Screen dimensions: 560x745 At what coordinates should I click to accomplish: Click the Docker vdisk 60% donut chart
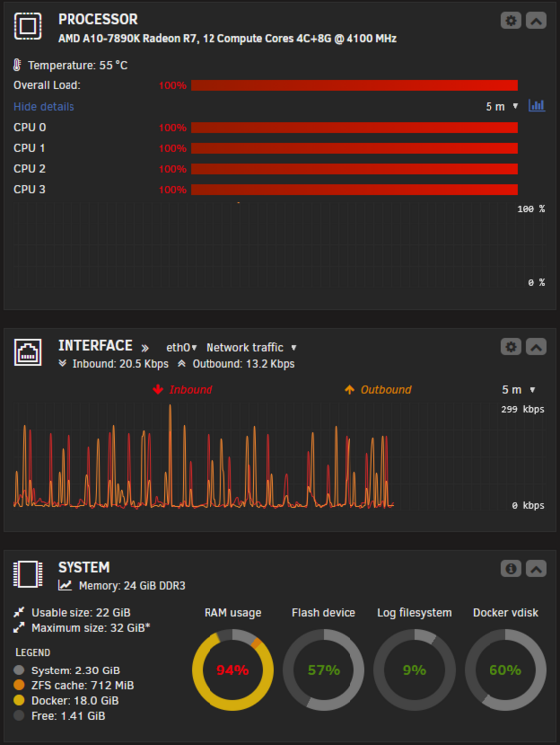click(x=505, y=670)
